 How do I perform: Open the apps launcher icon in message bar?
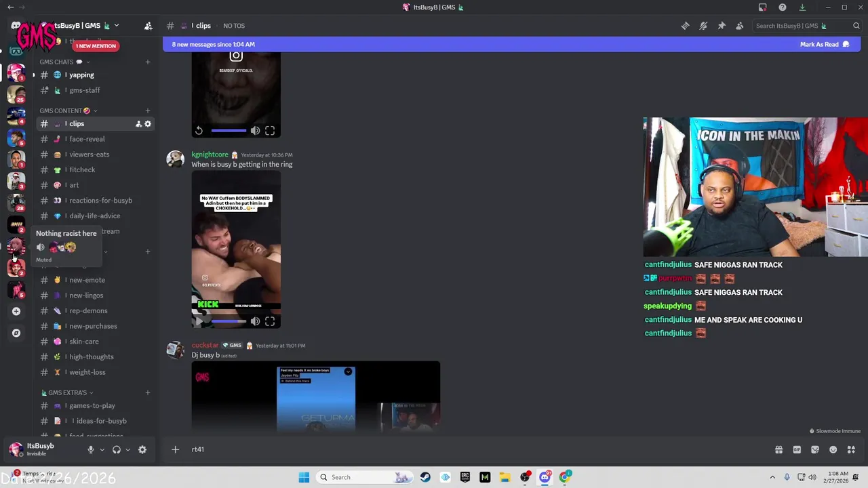click(852, 449)
